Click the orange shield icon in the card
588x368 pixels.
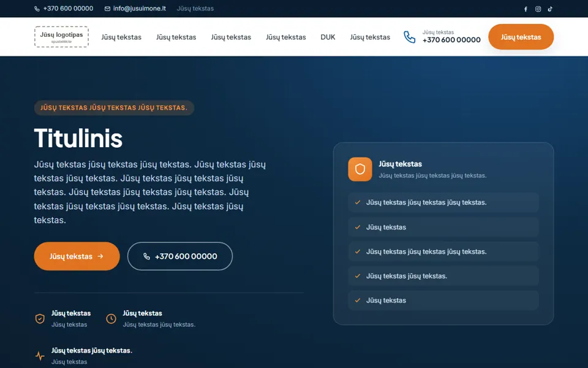tap(360, 169)
